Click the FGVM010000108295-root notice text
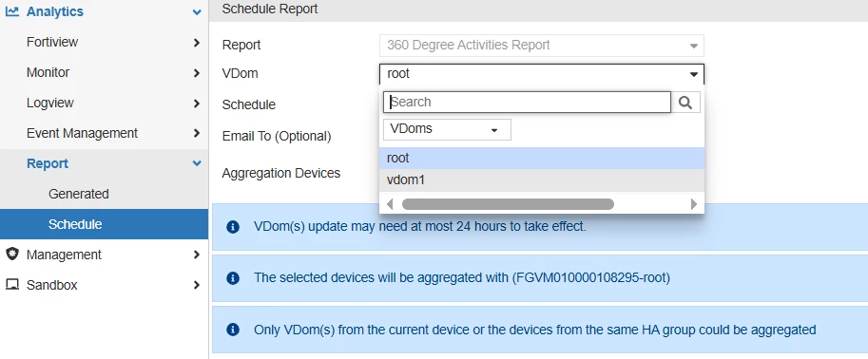 click(x=462, y=277)
